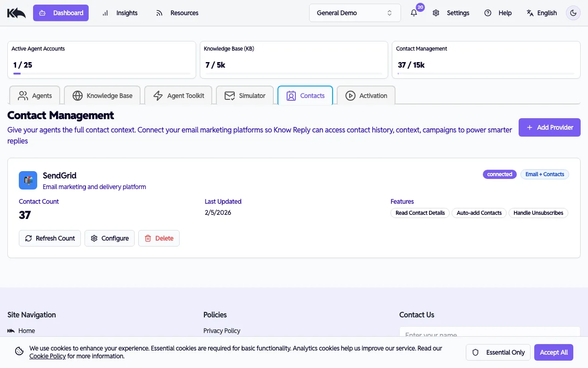Click the Agent Toolkit lightning icon
588x368 pixels.
coord(158,95)
